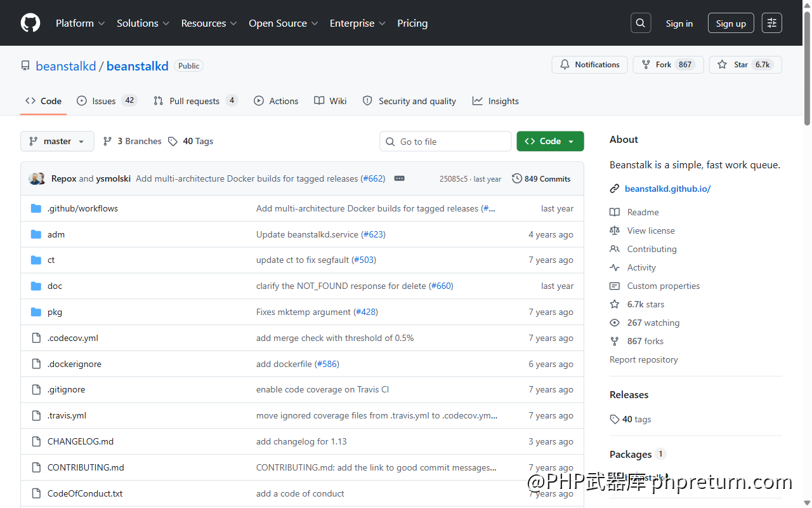The height and width of the screenshot is (508, 812).
Task: Open the .gitignore file
Action: coord(66,389)
